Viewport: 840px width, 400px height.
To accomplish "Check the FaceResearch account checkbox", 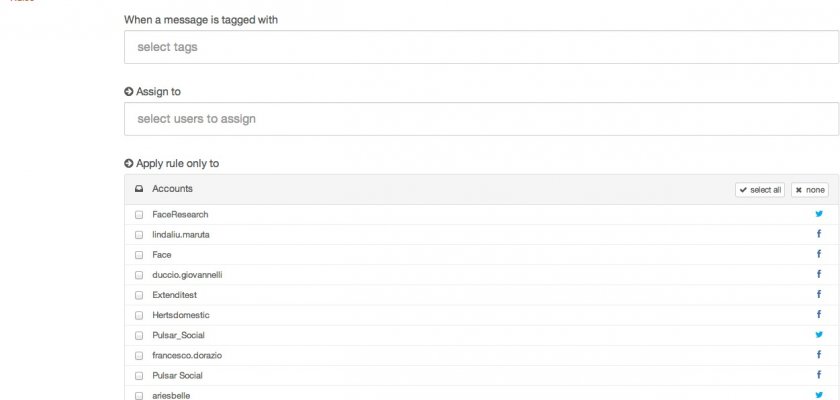I will (x=139, y=215).
